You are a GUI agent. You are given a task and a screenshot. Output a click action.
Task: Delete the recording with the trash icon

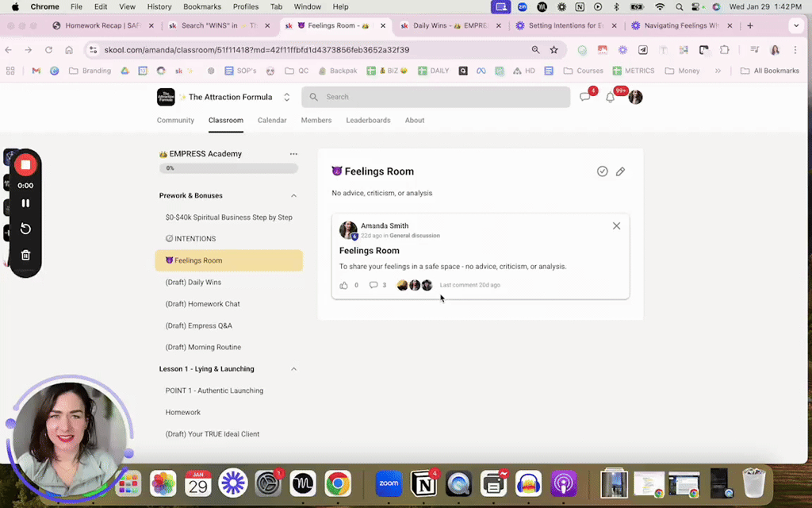pyautogui.click(x=25, y=255)
